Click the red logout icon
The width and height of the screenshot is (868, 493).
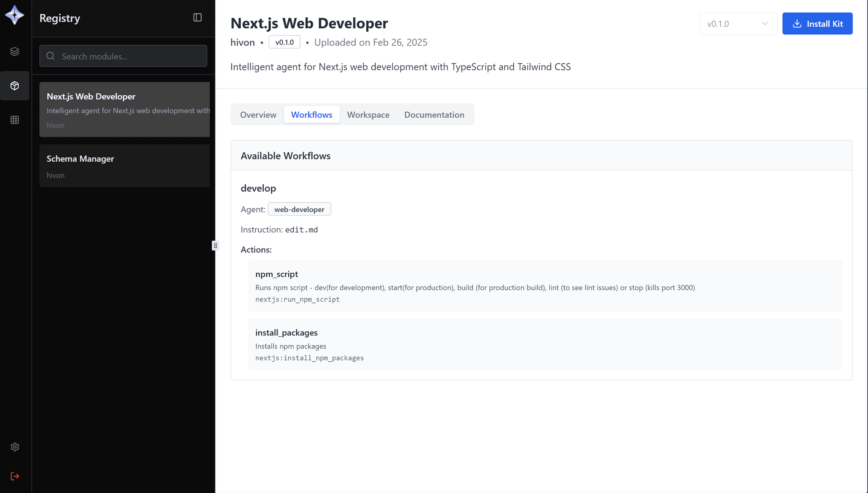[x=15, y=476]
